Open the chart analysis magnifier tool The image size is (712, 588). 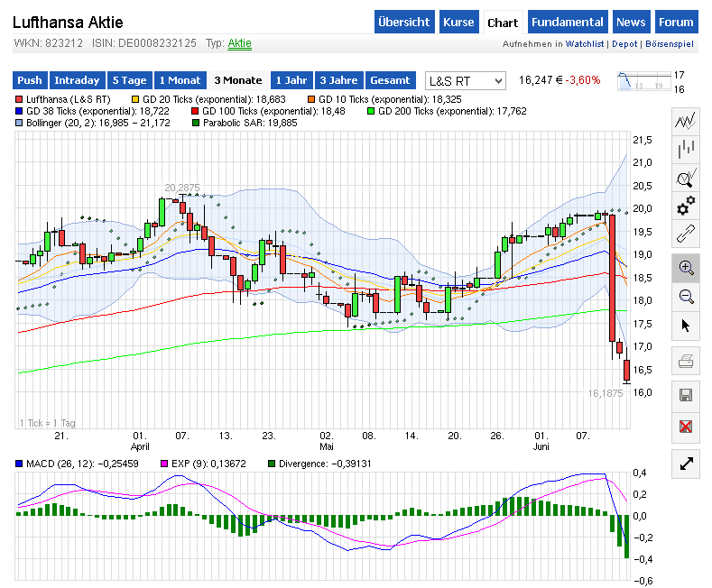click(687, 178)
